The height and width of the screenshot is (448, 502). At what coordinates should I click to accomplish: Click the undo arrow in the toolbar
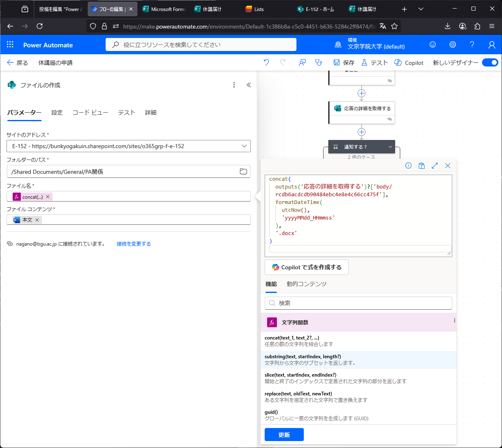[266, 62]
